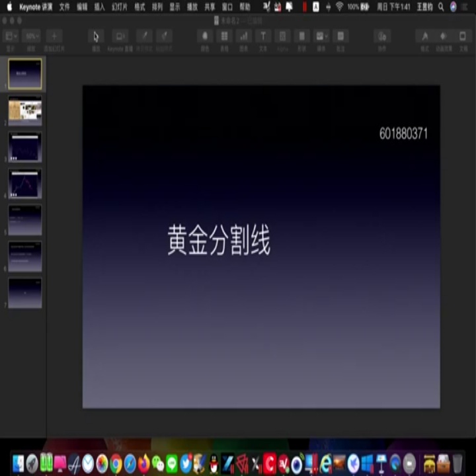Open the 共享 menu
The height and width of the screenshot is (476, 476).
(210, 7)
